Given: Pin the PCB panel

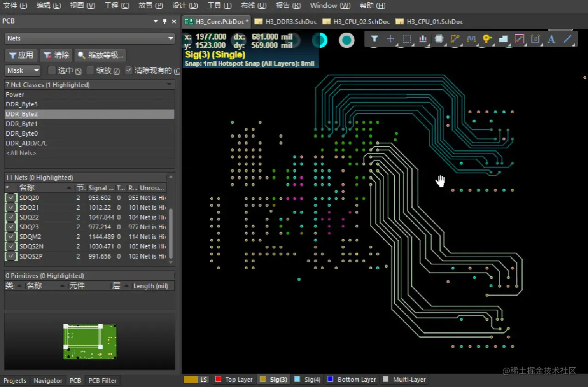Looking at the screenshot, I should [165, 21].
